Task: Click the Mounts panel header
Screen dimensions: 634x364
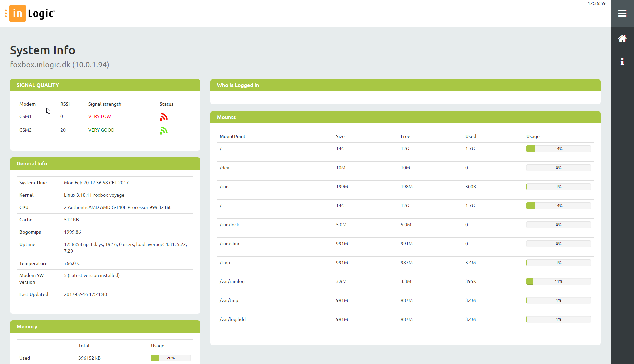Action: point(405,117)
